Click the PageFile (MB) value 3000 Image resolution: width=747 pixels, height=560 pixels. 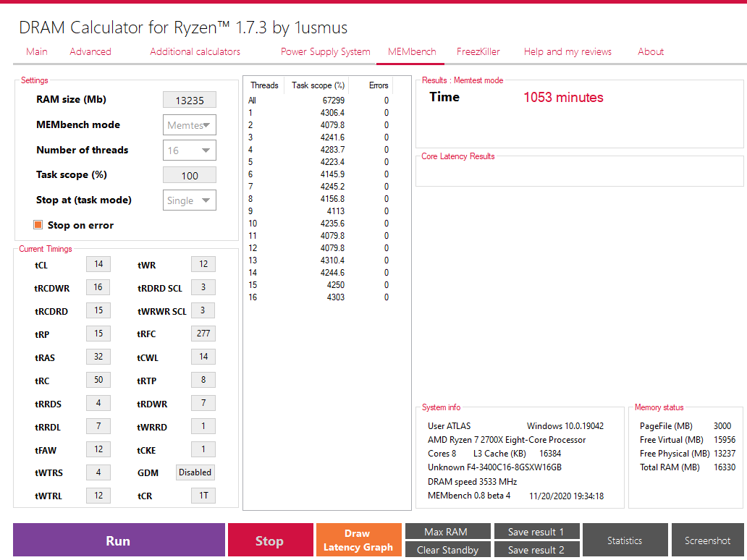[x=722, y=425]
